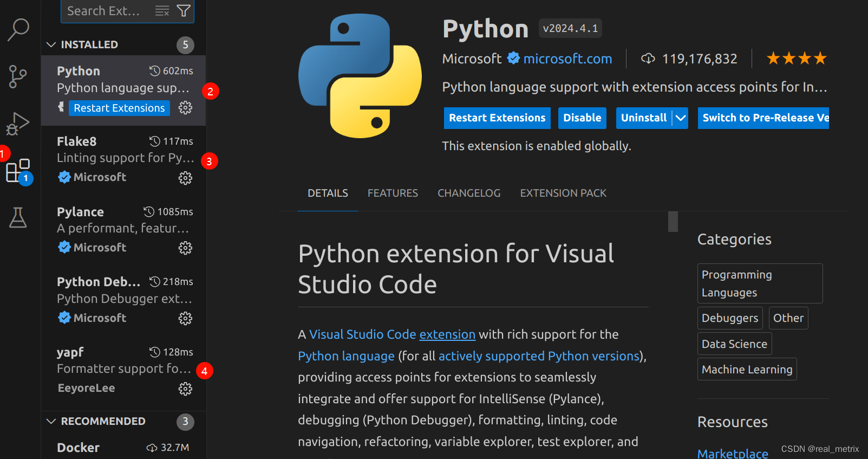Select the Flake8 extension in list
The image size is (868, 459).
coord(123,160)
